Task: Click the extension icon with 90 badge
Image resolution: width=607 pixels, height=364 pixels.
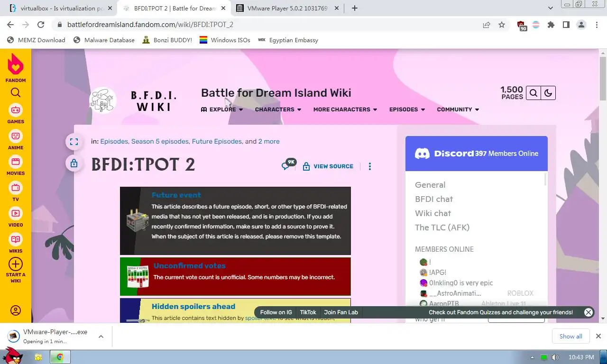Action: [521, 26]
